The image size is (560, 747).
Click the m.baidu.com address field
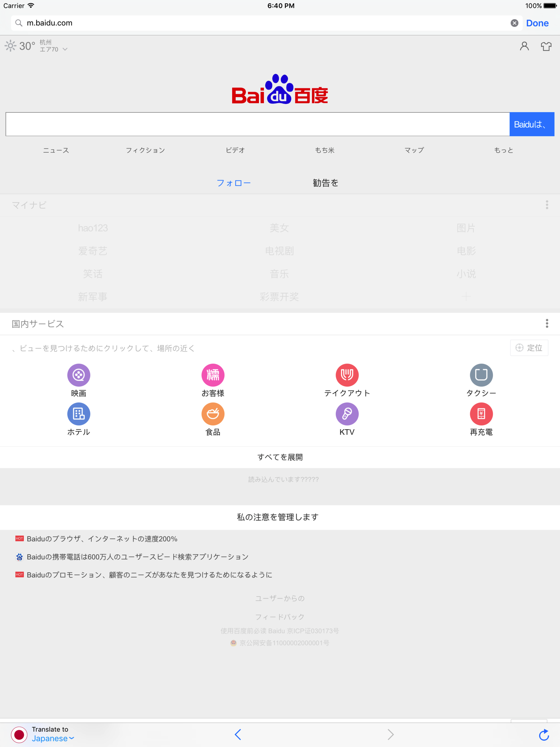(x=267, y=23)
